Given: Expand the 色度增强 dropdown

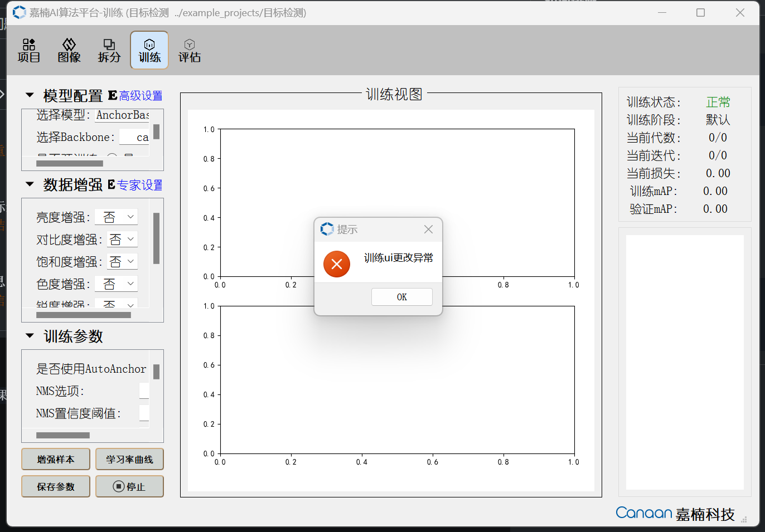Looking at the screenshot, I should [x=116, y=284].
